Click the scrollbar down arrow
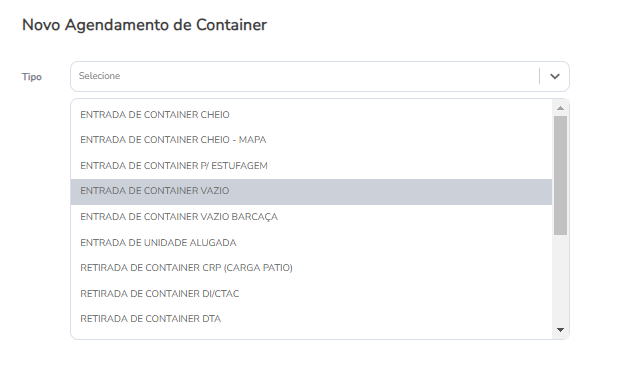Image resolution: width=630 pixels, height=369 pixels. pyautogui.click(x=560, y=330)
